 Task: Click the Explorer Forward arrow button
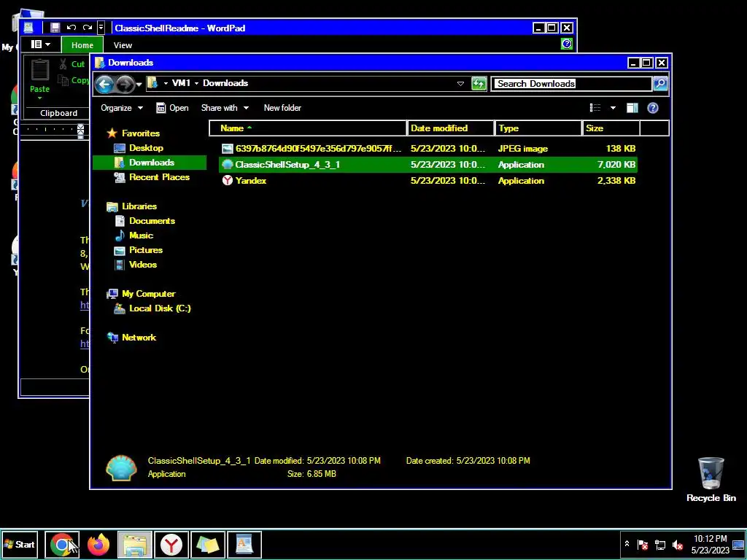[x=125, y=85]
